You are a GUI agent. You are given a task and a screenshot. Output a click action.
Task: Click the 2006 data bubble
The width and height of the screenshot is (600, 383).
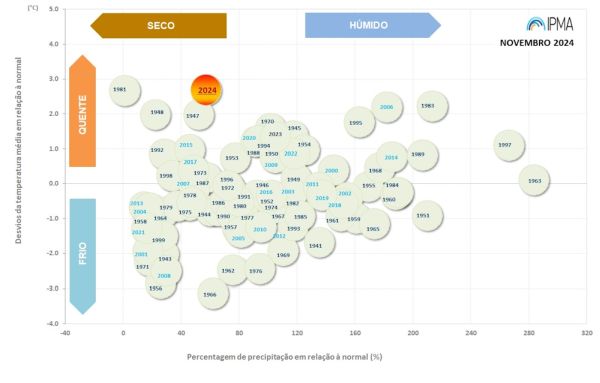point(387,108)
